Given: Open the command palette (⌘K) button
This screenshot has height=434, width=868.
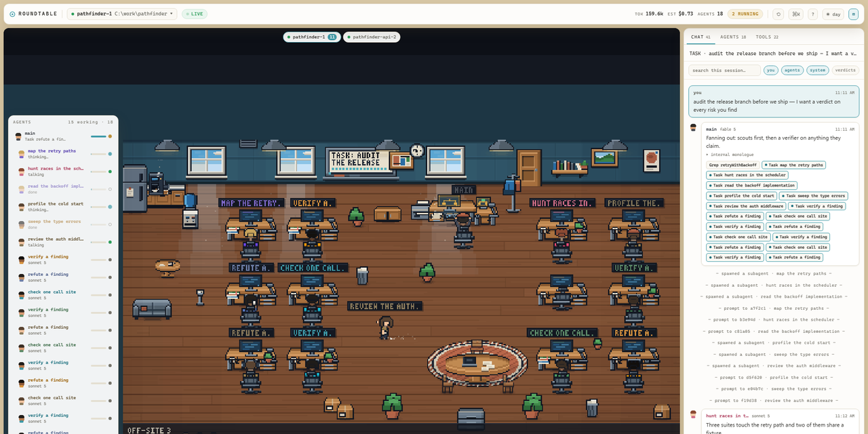Looking at the screenshot, I should pos(796,14).
